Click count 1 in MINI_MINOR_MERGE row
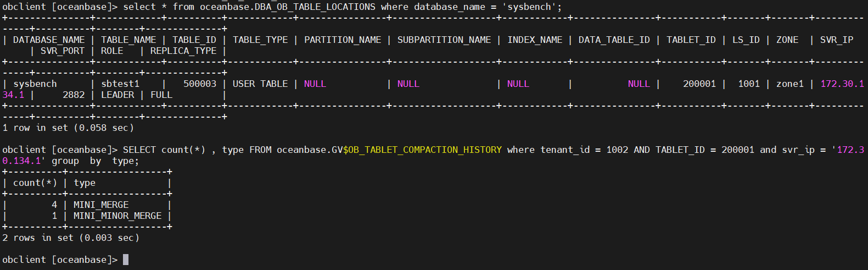The height and width of the screenshot is (270, 868). pyautogui.click(x=54, y=216)
